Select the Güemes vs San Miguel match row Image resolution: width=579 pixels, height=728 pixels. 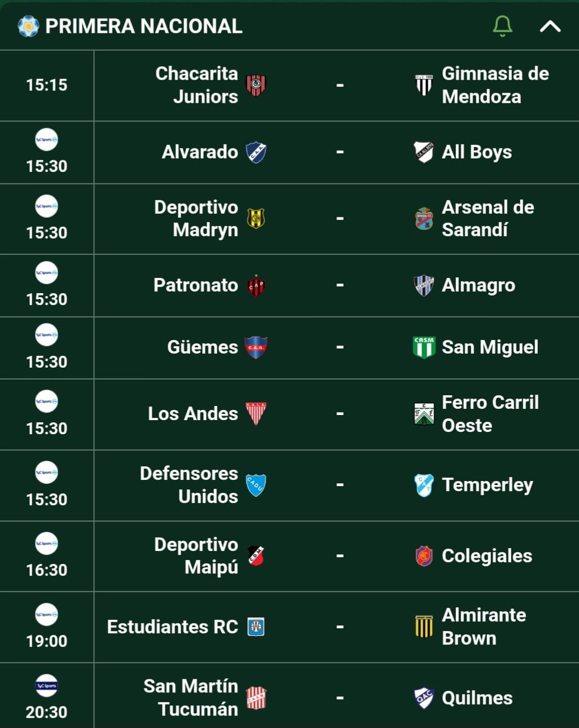[289, 348]
